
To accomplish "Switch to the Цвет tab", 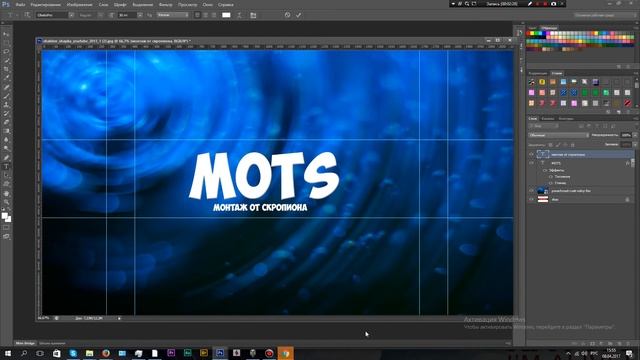I will coord(533,28).
